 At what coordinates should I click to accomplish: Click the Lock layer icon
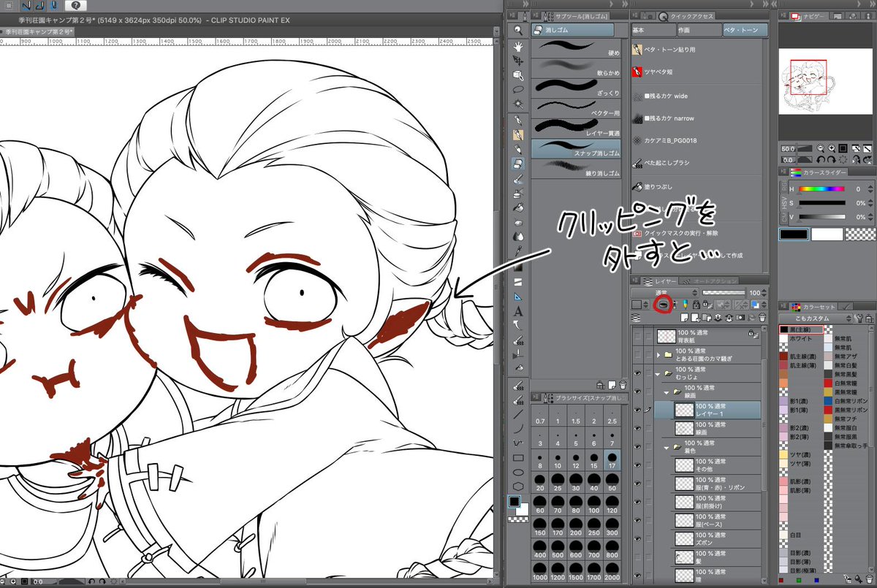pyautogui.click(x=696, y=304)
